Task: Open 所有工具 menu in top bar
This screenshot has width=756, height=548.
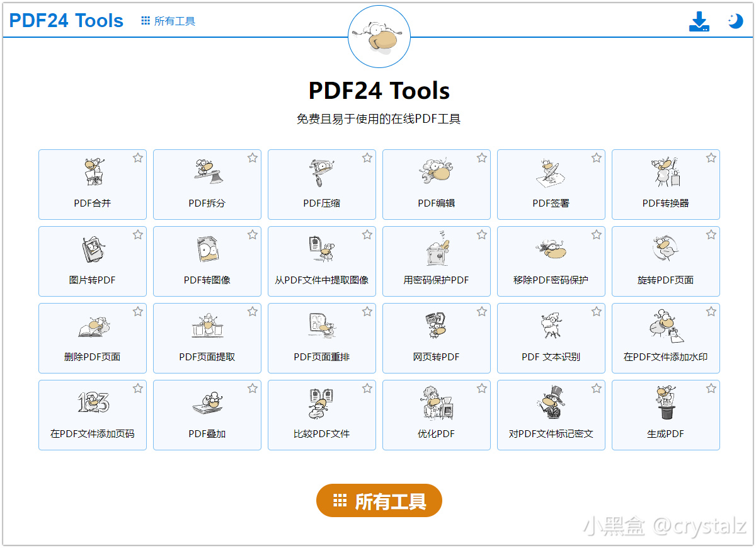Action: 168,21
